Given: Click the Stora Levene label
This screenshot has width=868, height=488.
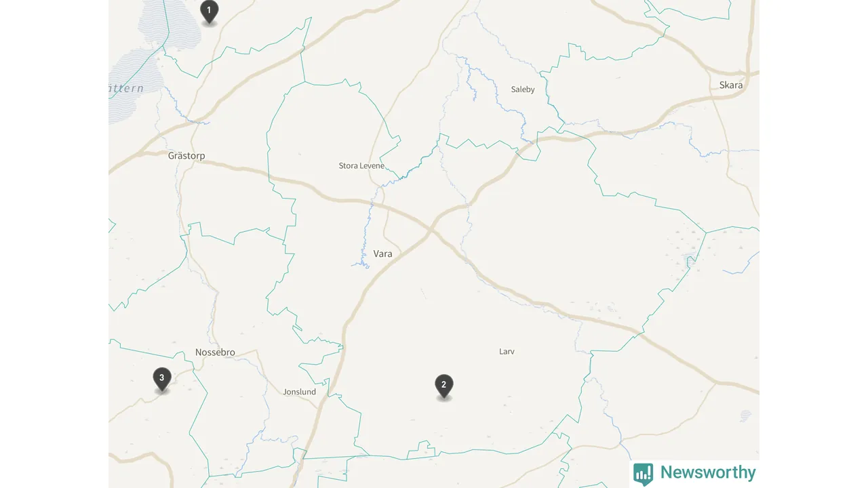Looking at the screenshot, I should (361, 166).
